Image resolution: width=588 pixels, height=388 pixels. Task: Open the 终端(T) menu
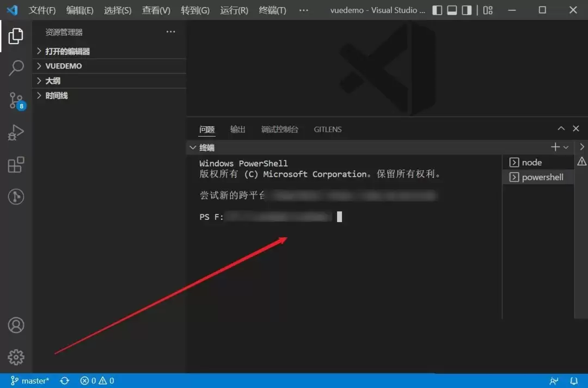[x=273, y=10]
